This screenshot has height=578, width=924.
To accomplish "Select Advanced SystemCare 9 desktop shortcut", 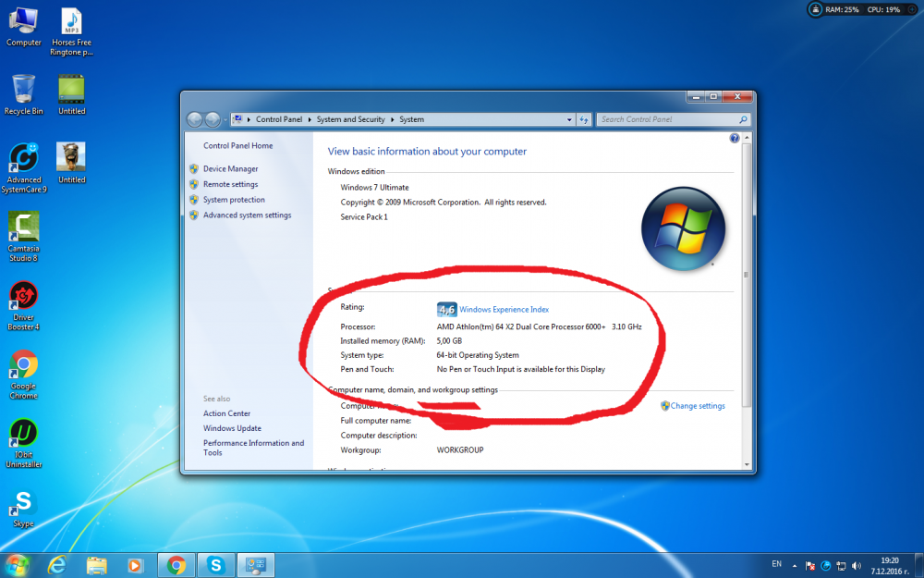I will point(24,167).
